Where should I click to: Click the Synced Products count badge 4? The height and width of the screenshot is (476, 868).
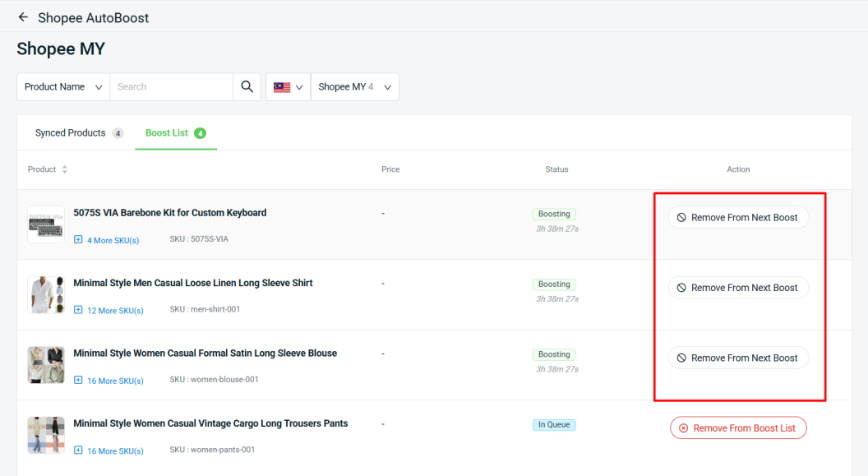tap(118, 133)
